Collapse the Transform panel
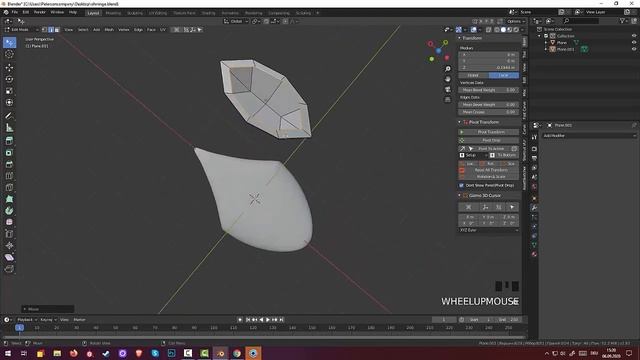The height and width of the screenshot is (360, 640). point(460,38)
